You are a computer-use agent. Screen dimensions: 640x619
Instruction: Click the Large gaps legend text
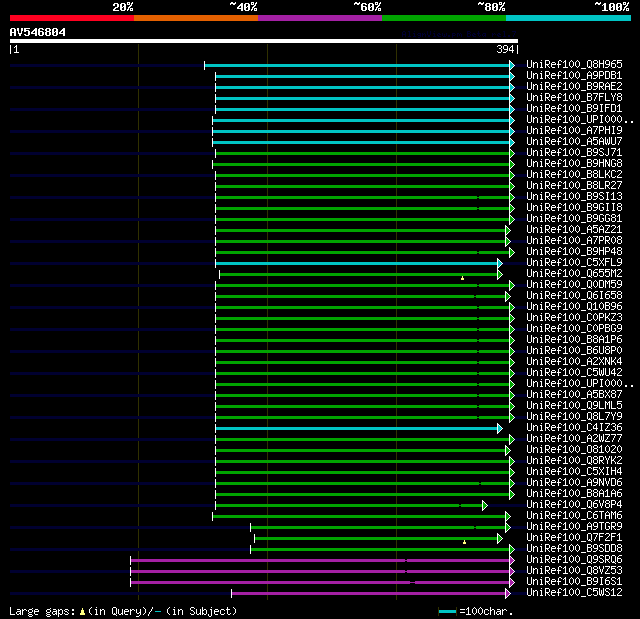tap(122, 611)
